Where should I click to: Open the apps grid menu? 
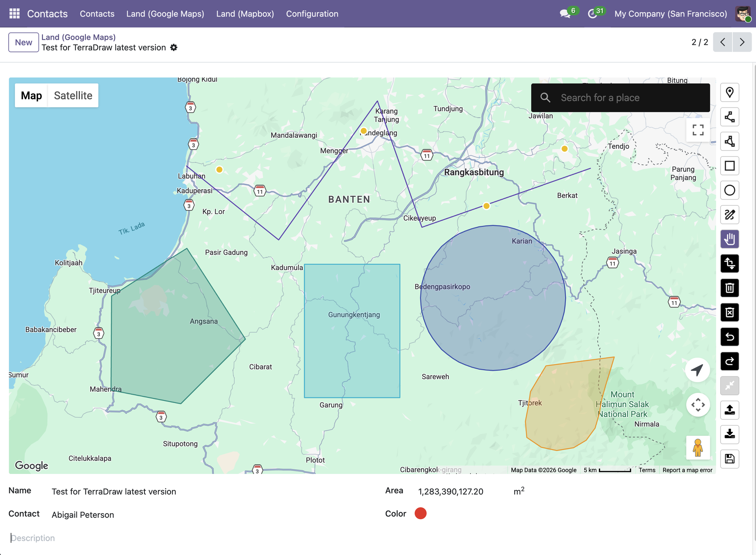pyautogui.click(x=15, y=14)
